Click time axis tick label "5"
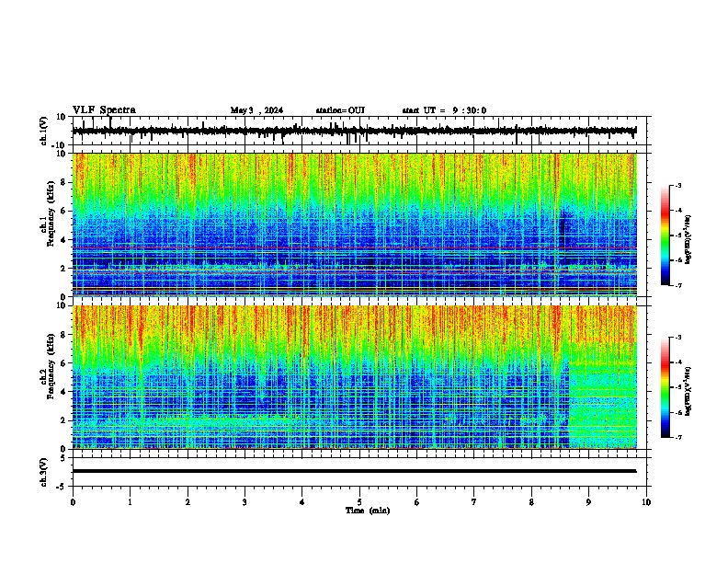 pyautogui.click(x=359, y=502)
